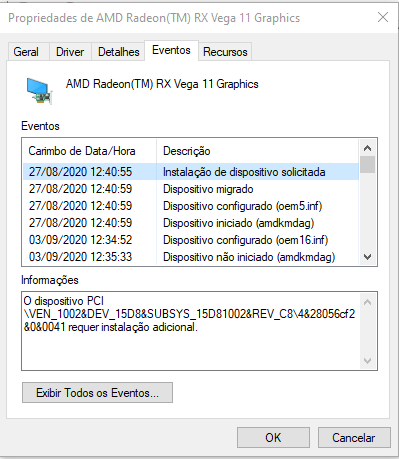The width and height of the screenshot is (399, 459).
Task: Click the timestamp 27/08/2020 12:40:55
Action: tap(80, 172)
